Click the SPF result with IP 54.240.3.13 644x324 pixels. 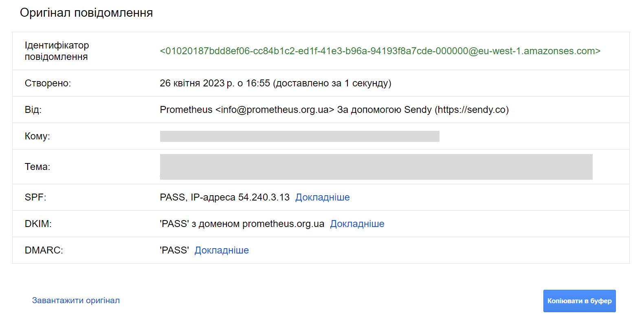click(x=224, y=197)
